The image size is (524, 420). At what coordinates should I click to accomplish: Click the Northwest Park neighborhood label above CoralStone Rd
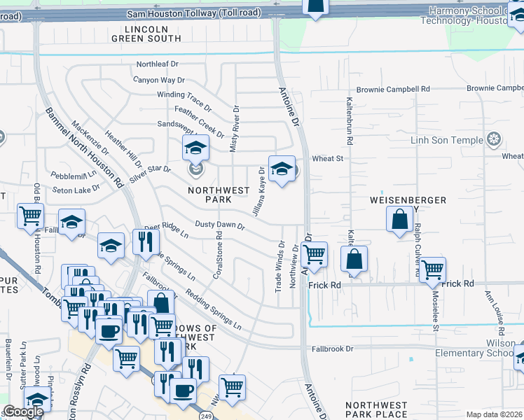pos(219,195)
